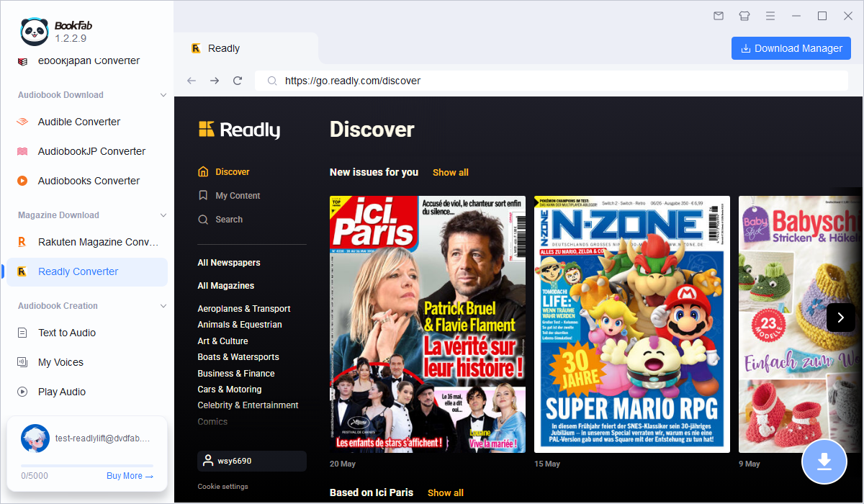Show next magazines with carousel arrow
864x504 pixels.
(x=841, y=318)
